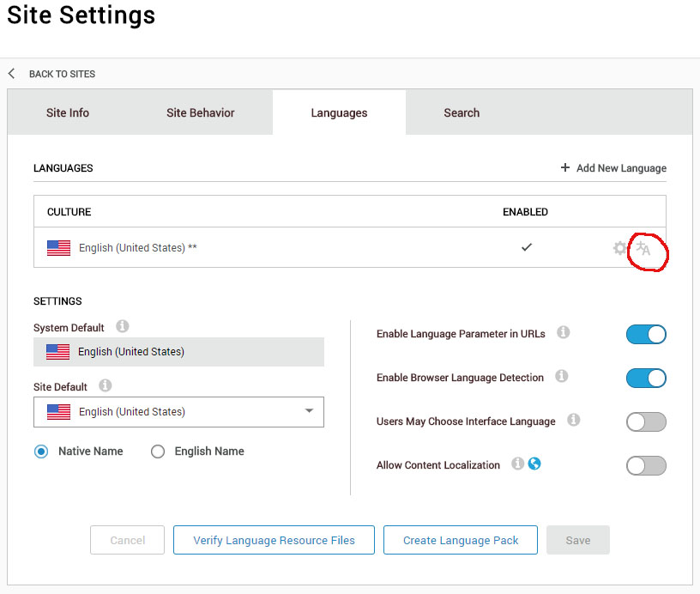Enable Users May Choose Interface Language toggle
700x594 pixels.
[x=646, y=422]
